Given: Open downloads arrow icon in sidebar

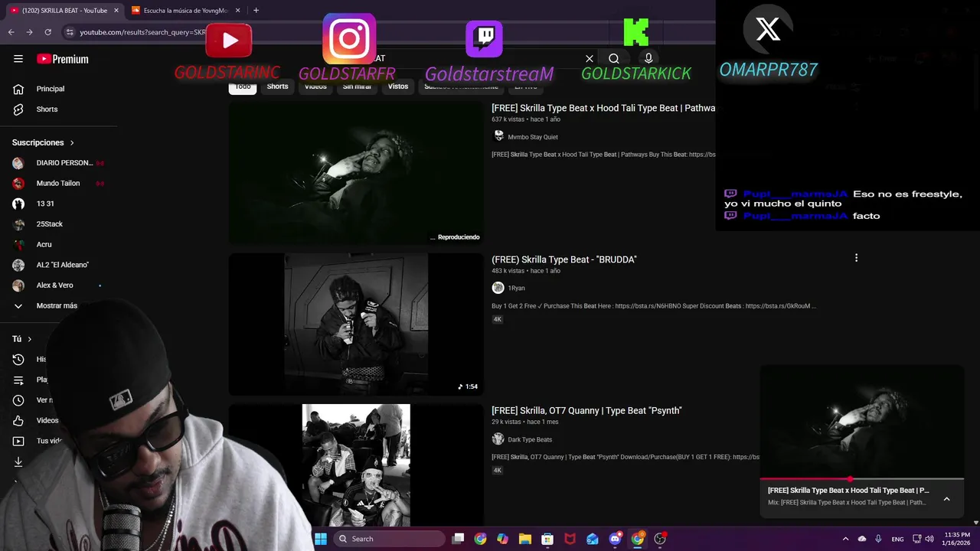Looking at the screenshot, I should 18,461.
